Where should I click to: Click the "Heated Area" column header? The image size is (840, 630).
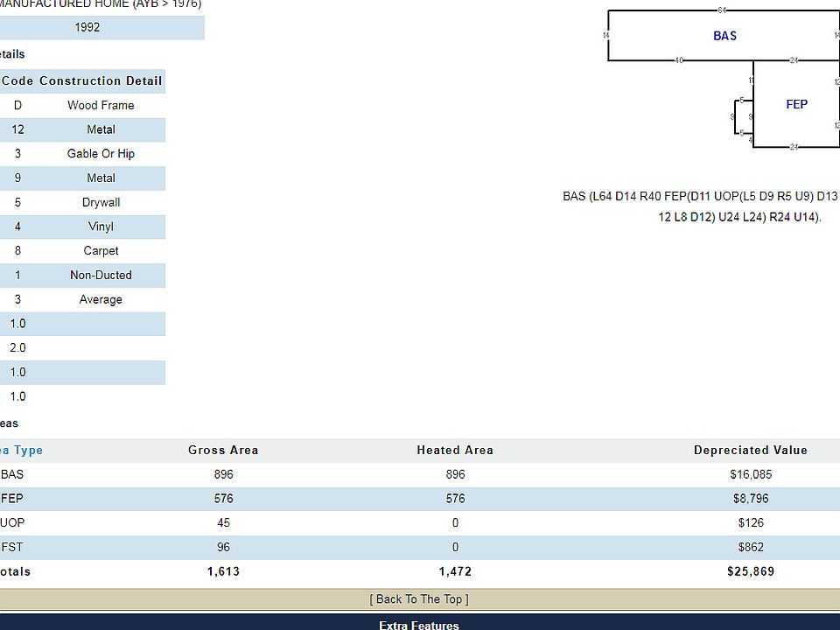tap(455, 451)
